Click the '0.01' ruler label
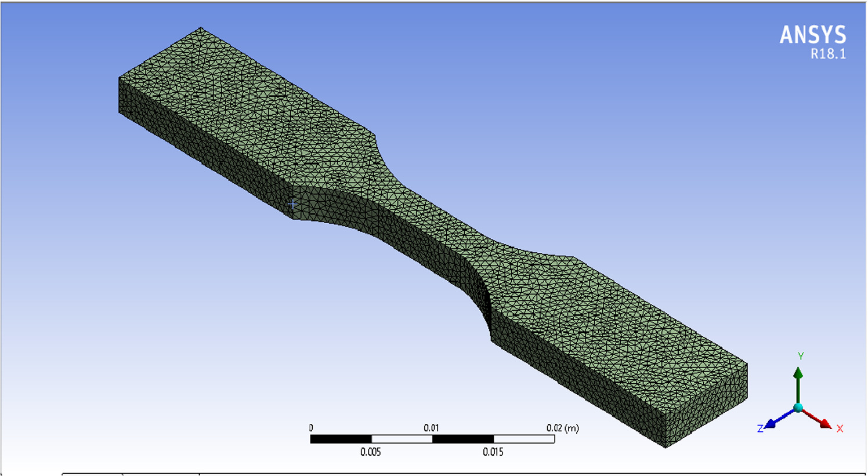 coord(431,428)
